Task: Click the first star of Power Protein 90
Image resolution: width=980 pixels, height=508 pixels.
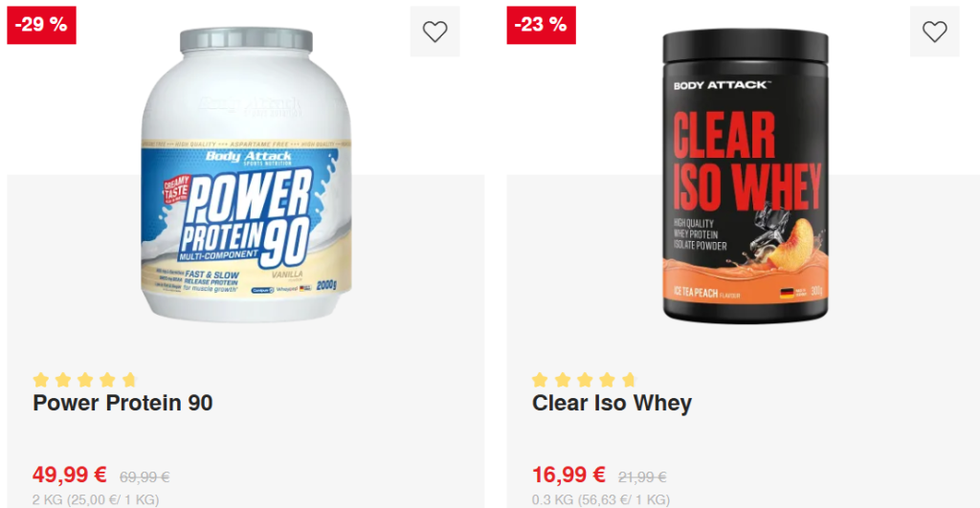Action: pyautogui.click(x=40, y=379)
